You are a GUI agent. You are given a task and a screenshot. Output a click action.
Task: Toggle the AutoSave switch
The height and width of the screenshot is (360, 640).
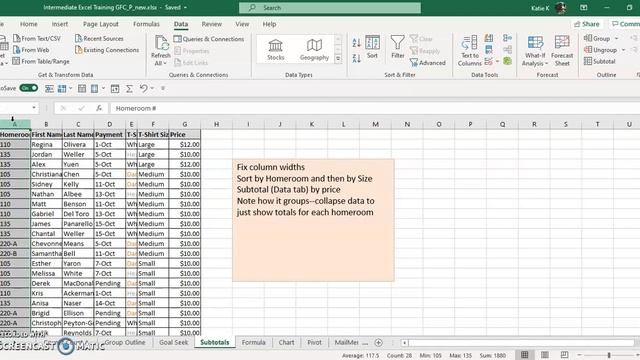29,88
